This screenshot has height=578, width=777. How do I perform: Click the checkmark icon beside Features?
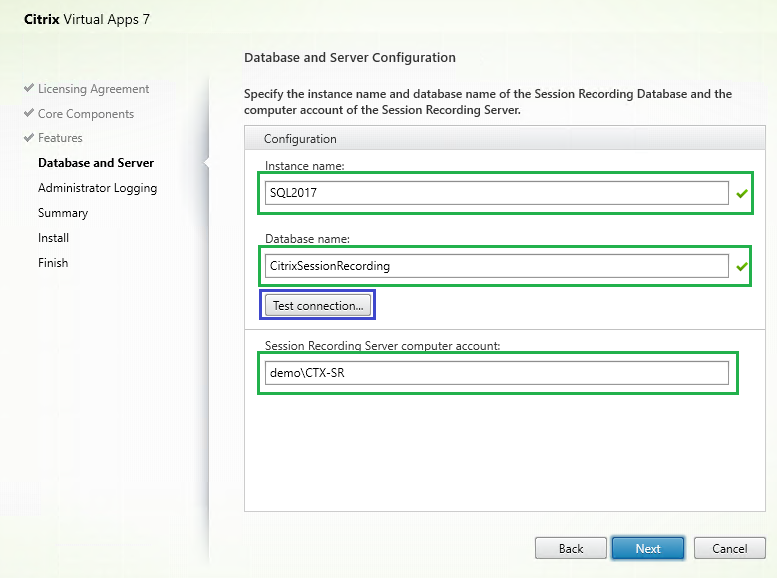click(29, 138)
